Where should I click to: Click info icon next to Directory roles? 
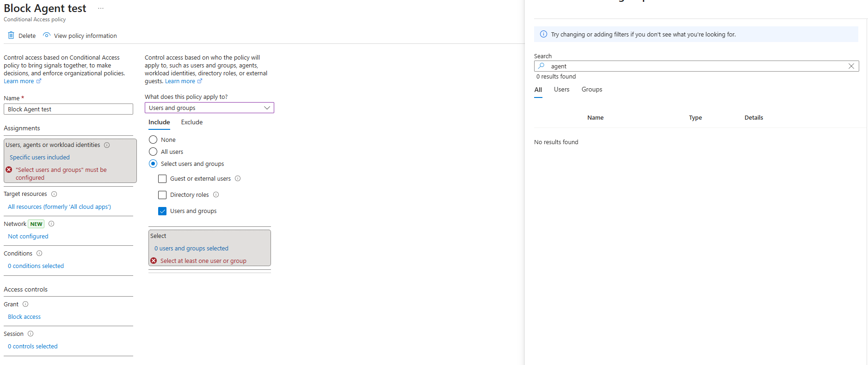pyautogui.click(x=216, y=195)
